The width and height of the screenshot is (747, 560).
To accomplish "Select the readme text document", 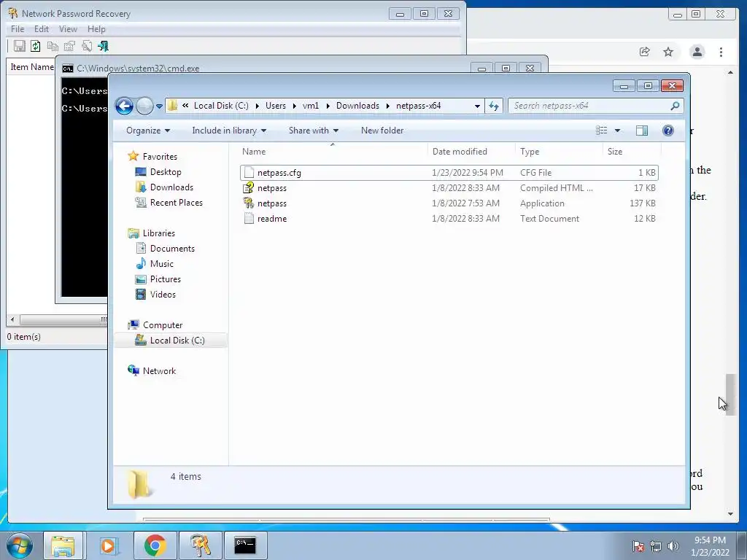I will coord(449,219).
